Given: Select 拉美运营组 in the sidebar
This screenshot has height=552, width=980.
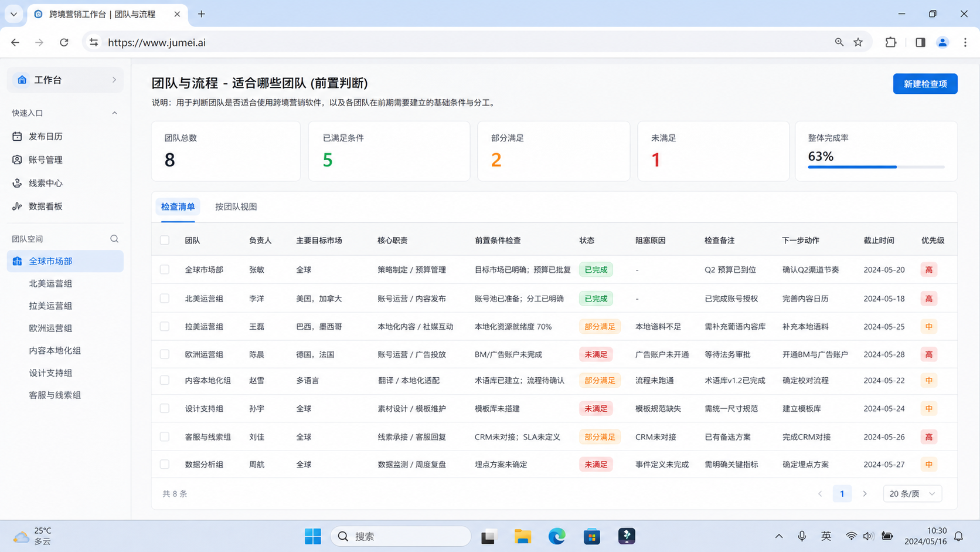Looking at the screenshot, I should click(x=50, y=306).
